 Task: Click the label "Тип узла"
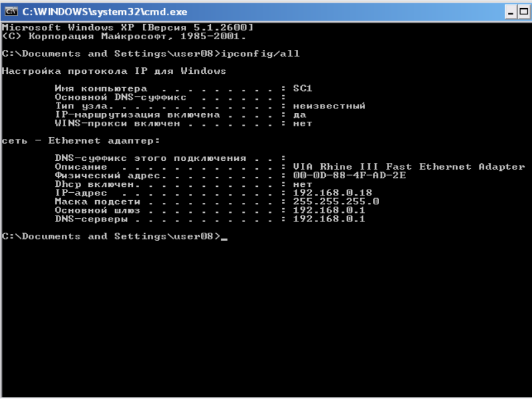81,106
